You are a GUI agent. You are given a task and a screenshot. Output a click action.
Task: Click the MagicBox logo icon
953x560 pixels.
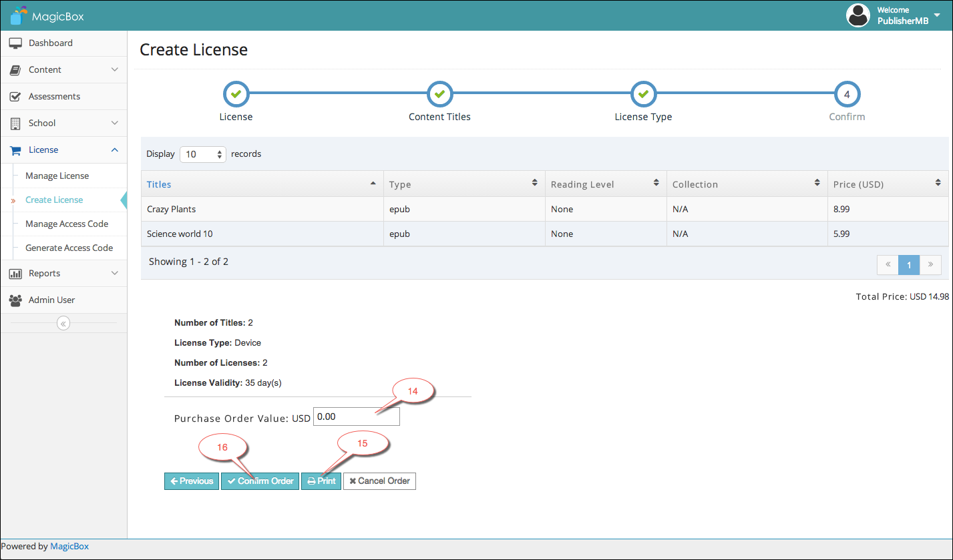[20, 15]
